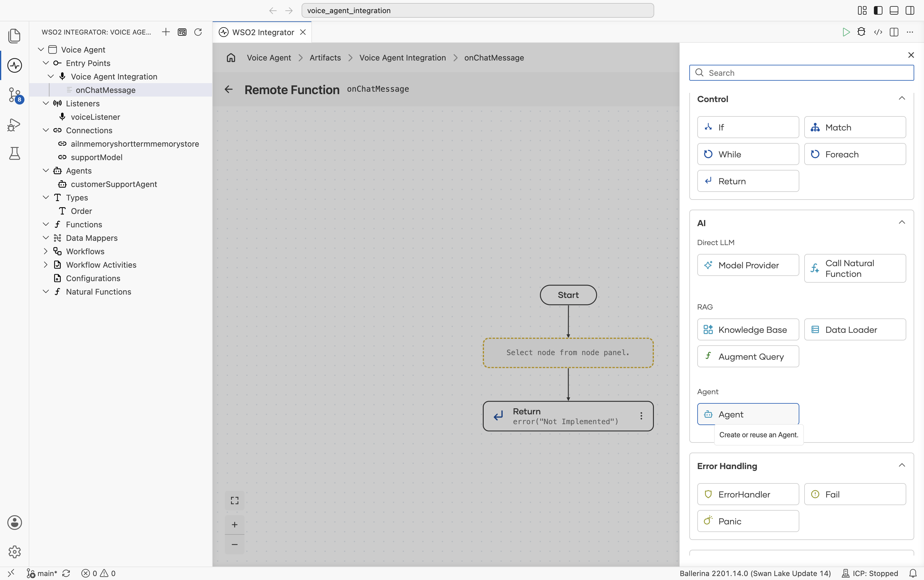
Task: Click the home icon in breadcrumb
Action: pos(231,57)
